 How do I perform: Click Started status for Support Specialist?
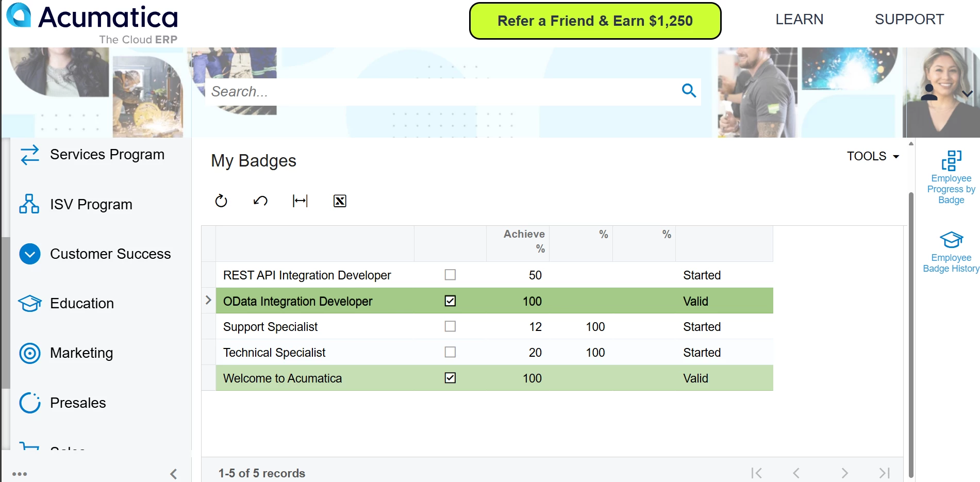702,327
